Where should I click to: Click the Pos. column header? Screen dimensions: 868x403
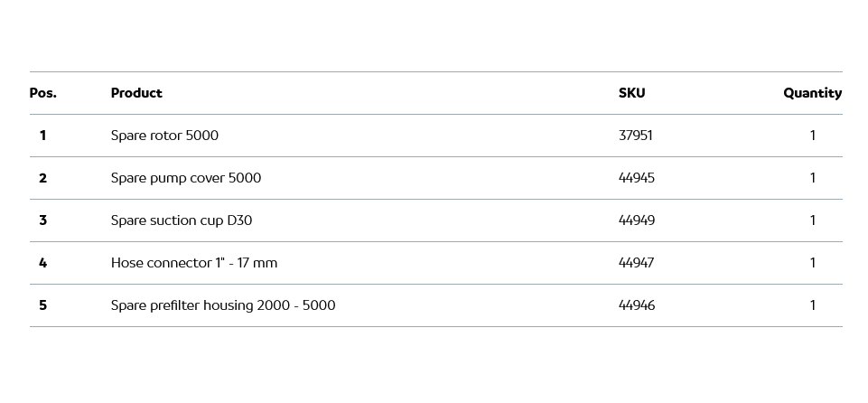pos(42,93)
